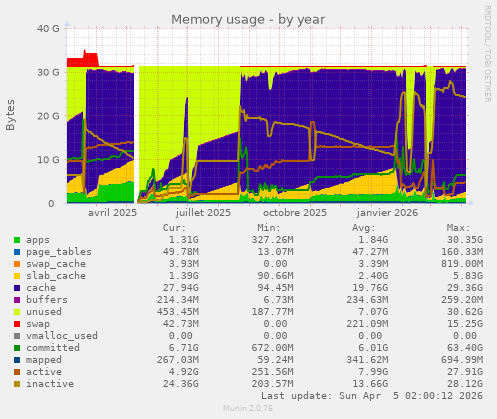The height and width of the screenshot is (419, 497).
Task: Click the swap_cache legend color swatch
Action: coord(17,264)
